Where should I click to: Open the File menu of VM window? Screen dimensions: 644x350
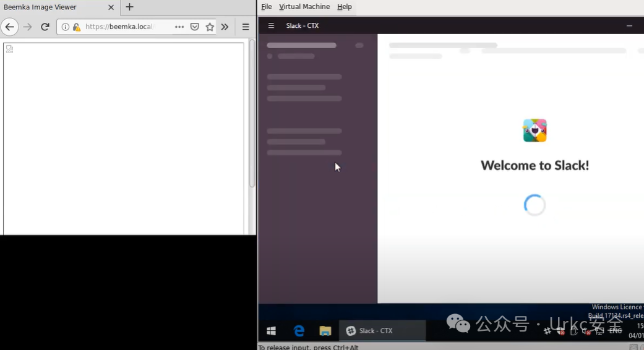tap(267, 7)
